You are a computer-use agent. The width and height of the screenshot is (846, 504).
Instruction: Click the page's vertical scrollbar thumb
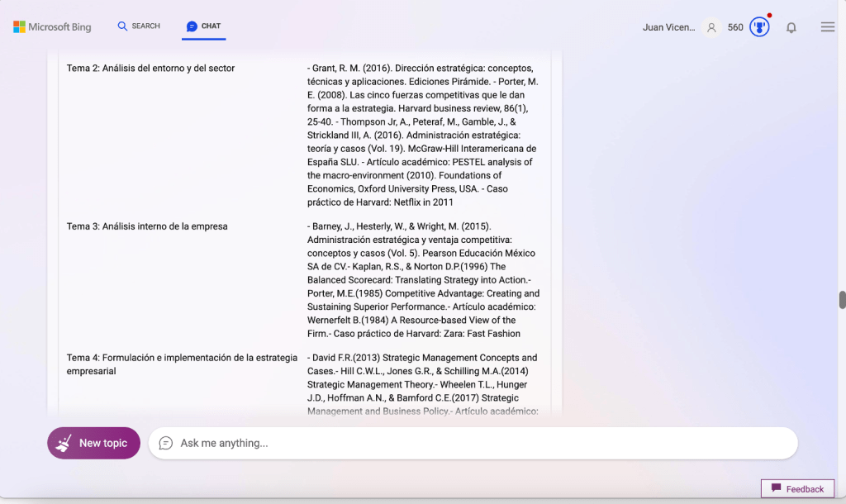842,300
